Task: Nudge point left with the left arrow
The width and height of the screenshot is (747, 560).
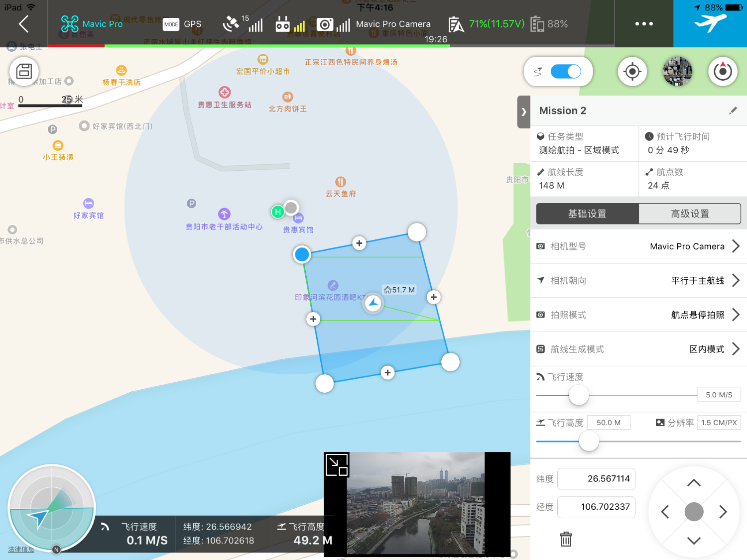Action: (x=665, y=512)
